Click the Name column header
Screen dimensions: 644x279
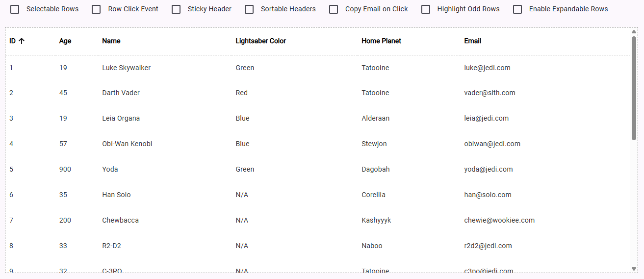[x=111, y=41]
